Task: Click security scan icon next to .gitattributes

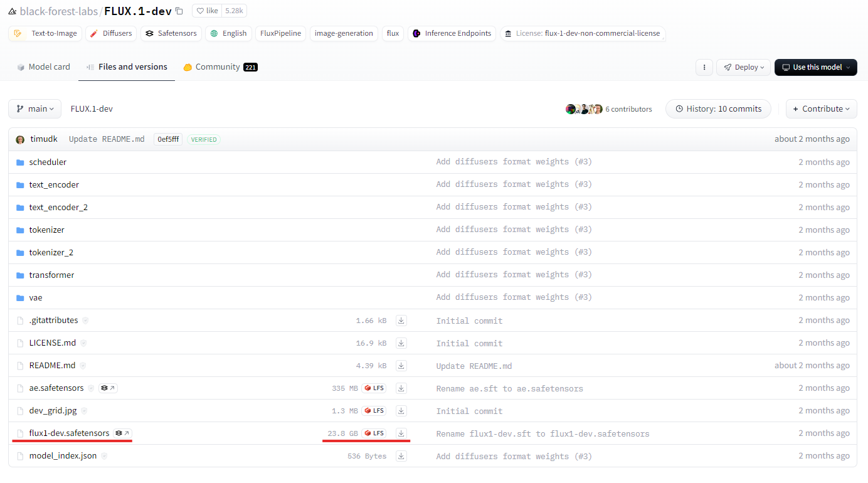Action: click(85, 321)
